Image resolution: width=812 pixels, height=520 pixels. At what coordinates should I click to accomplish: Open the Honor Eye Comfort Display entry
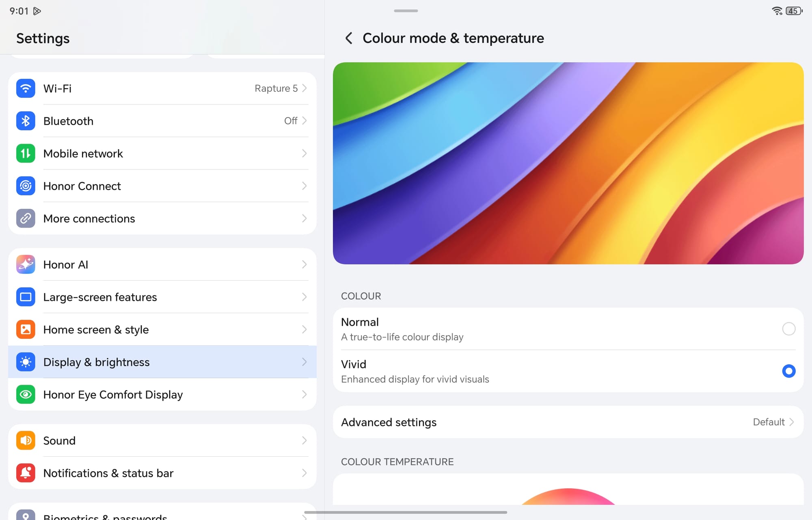point(162,394)
